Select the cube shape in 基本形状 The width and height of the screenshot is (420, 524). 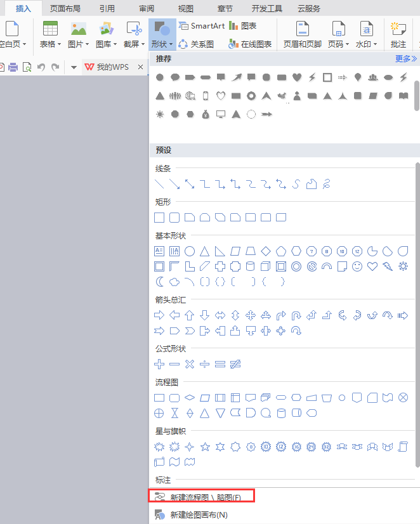pyautogui.click(x=265, y=266)
